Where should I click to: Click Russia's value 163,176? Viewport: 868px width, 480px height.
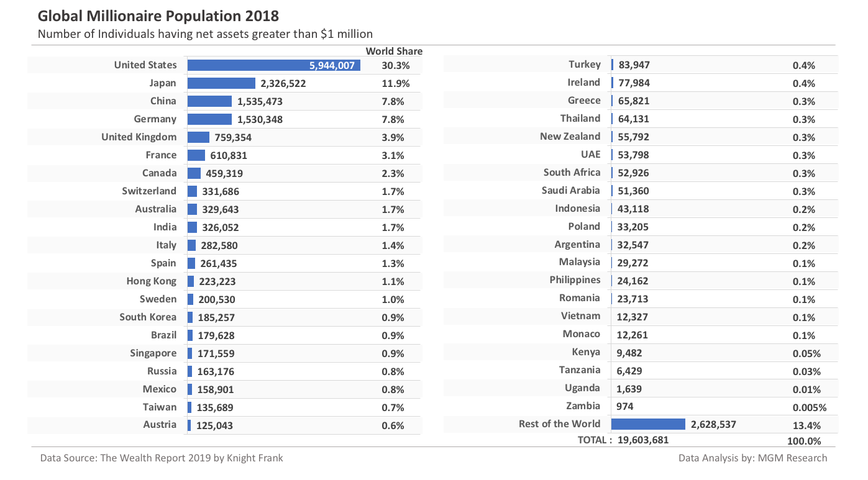point(216,372)
